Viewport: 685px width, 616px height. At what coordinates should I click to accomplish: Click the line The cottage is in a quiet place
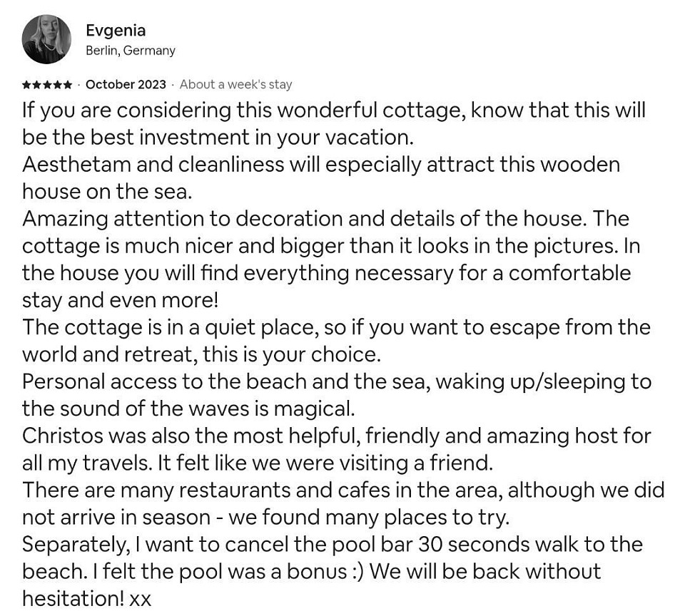point(336,327)
